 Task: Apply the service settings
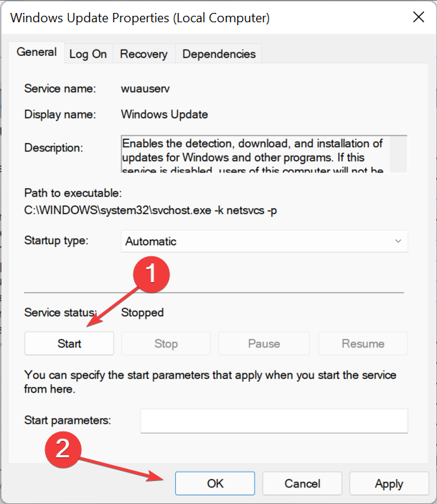(x=389, y=483)
